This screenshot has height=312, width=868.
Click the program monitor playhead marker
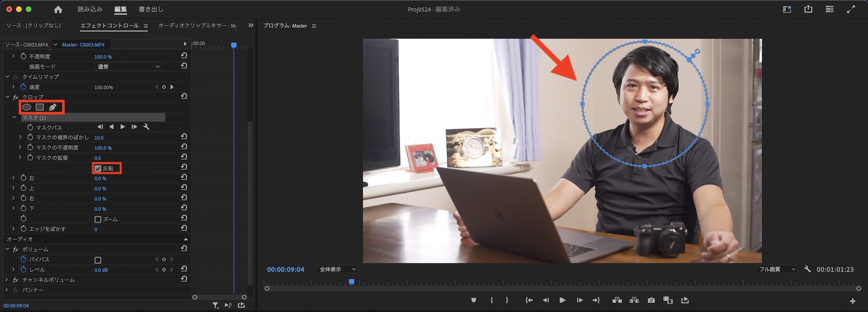(x=352, y=282)
